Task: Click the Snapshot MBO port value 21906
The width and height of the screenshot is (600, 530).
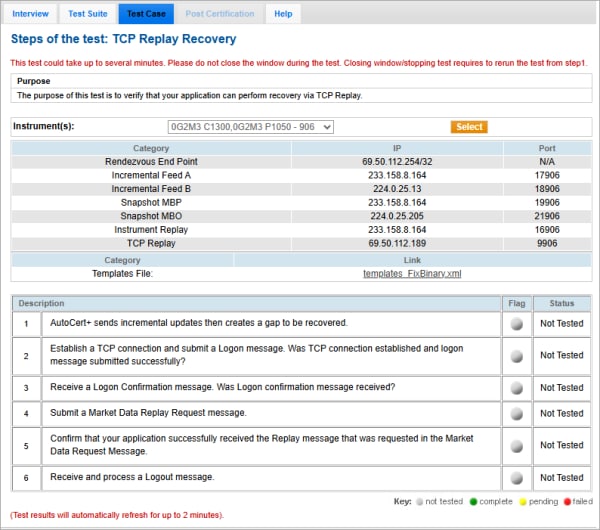Action: (x=547, y=215)
